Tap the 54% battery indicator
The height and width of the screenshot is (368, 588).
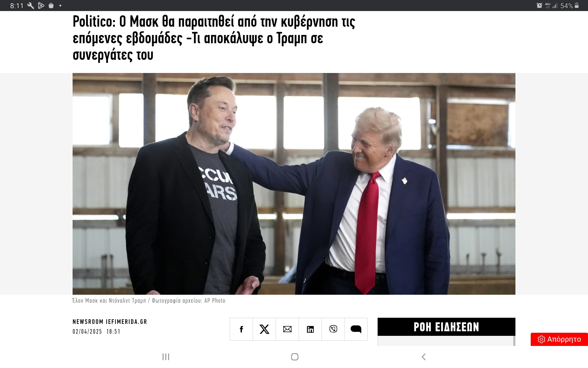pyautogui.click(x=569, y=6)
